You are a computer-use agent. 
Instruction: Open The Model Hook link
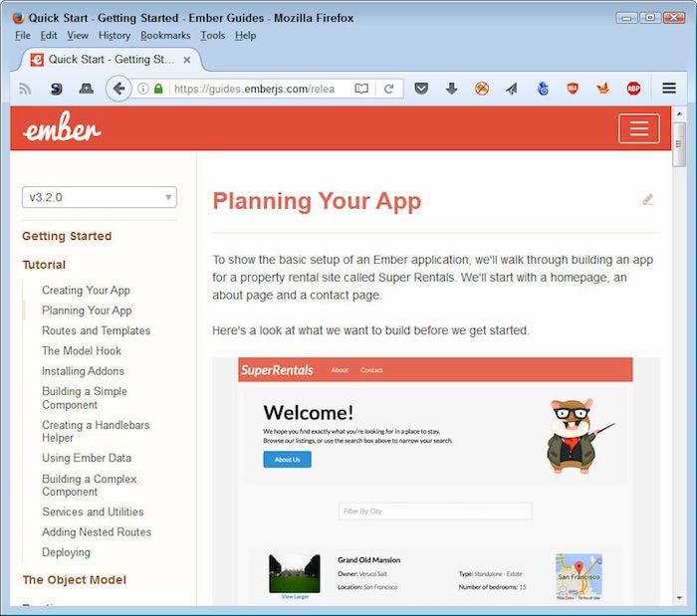tap(82, 351)
